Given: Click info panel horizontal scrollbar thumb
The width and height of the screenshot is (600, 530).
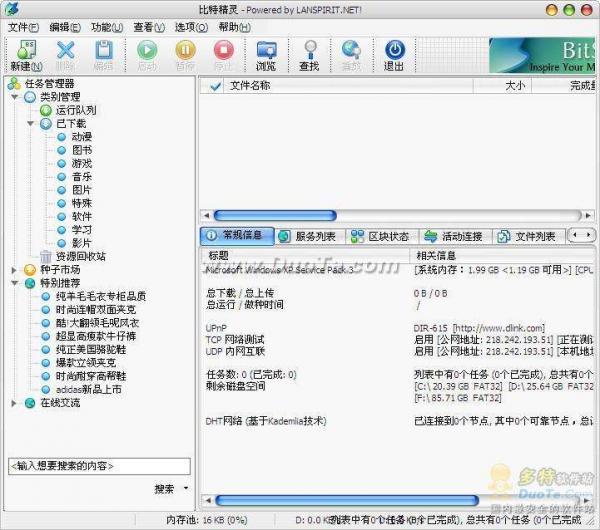Looking at the screenshot, I should coord(347,500).
